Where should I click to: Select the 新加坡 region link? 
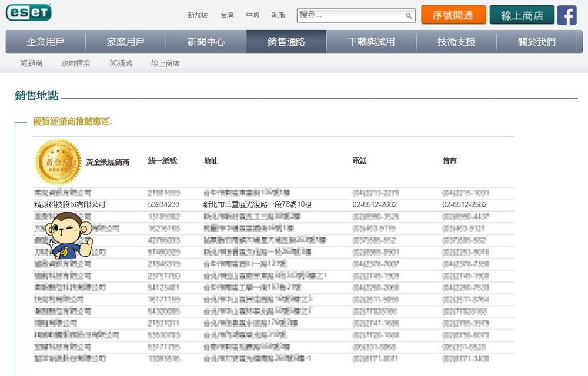click(x=198, y=15)
